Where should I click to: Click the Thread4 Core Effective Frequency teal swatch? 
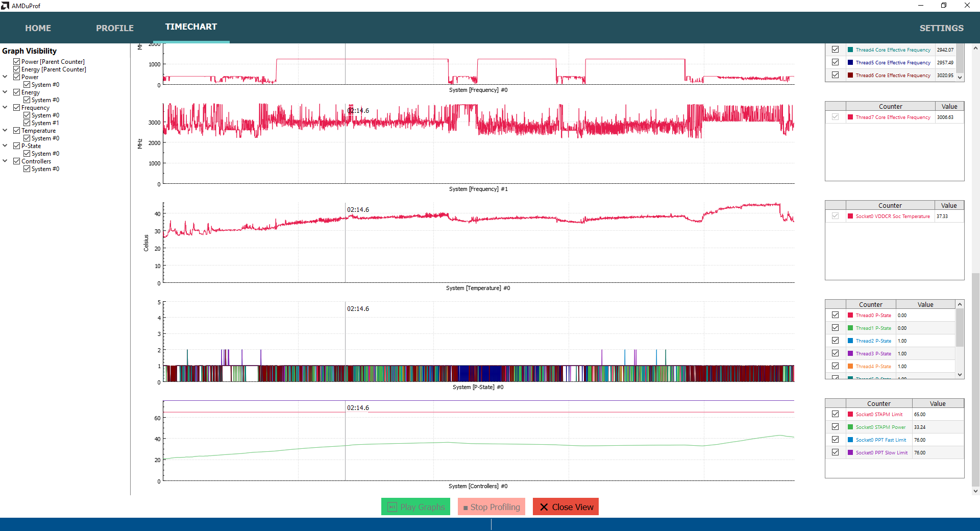coord(850,50)
